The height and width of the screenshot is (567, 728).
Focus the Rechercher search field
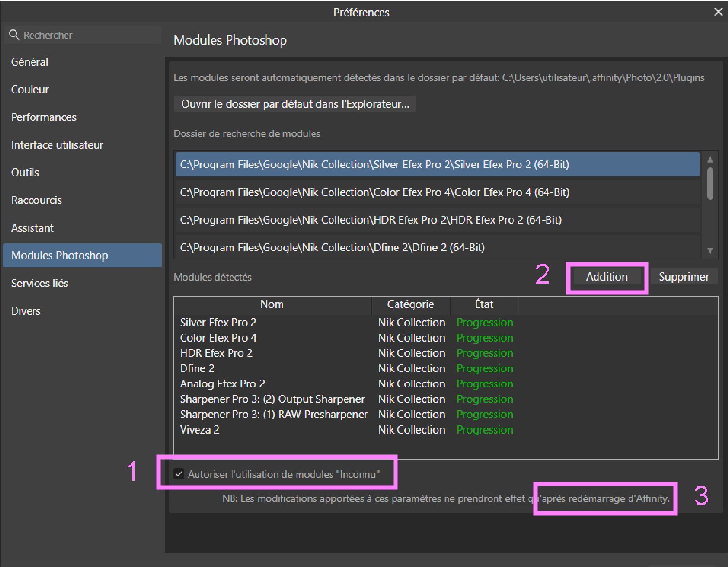click(x=83, y=35)
